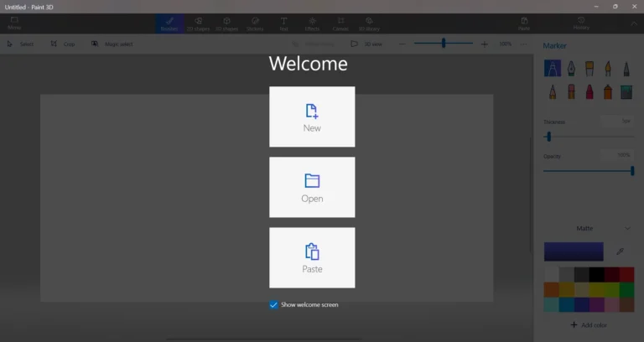The width and height of the screenshot is (644, 342).
Task: Choose the white color swatch
Action: 551,275
